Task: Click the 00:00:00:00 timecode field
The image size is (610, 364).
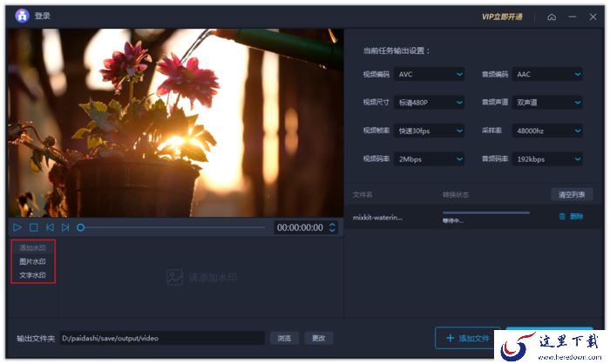Action: [300, 227]
